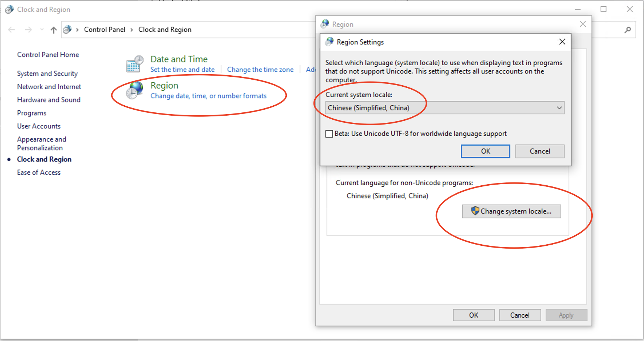644x341 pixels.
Task: Open Ease of Access category
Action: click(39, 173)
